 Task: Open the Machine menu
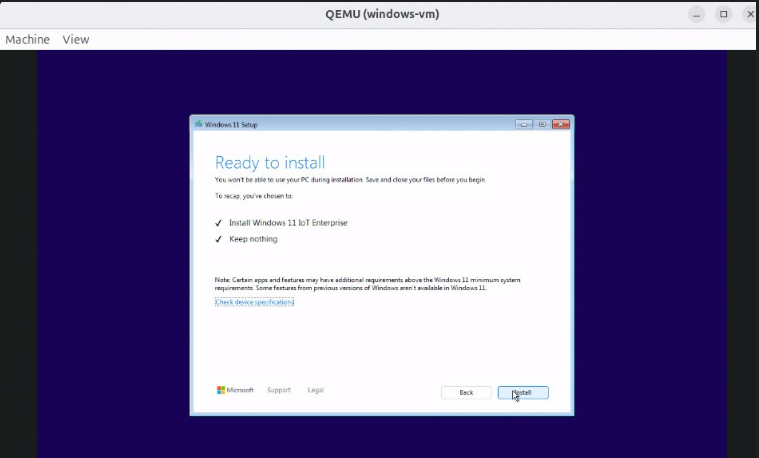27,39
